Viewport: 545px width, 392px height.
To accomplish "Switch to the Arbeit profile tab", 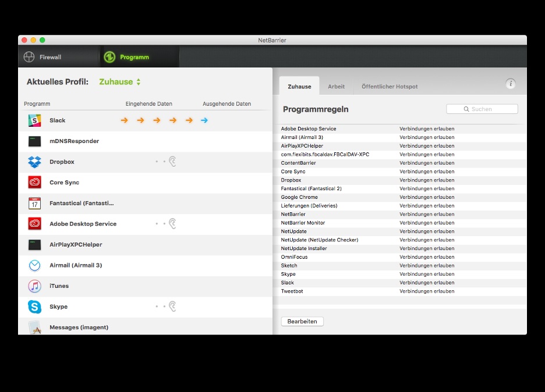I will [x=336, y=87].
